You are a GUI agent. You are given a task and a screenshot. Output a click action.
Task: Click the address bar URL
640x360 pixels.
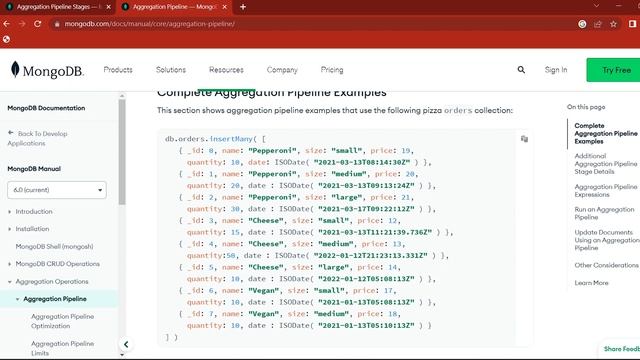click(149, 24)
